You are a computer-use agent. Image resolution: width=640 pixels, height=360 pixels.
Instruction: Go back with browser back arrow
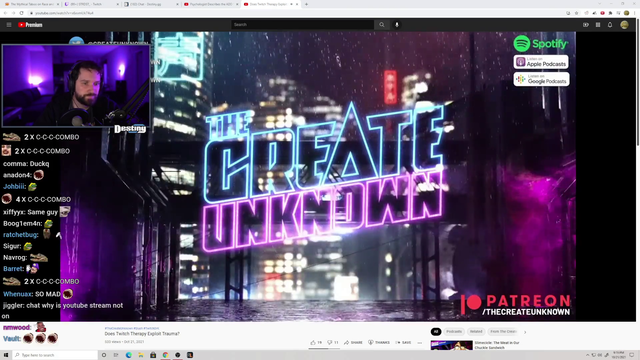5,13
